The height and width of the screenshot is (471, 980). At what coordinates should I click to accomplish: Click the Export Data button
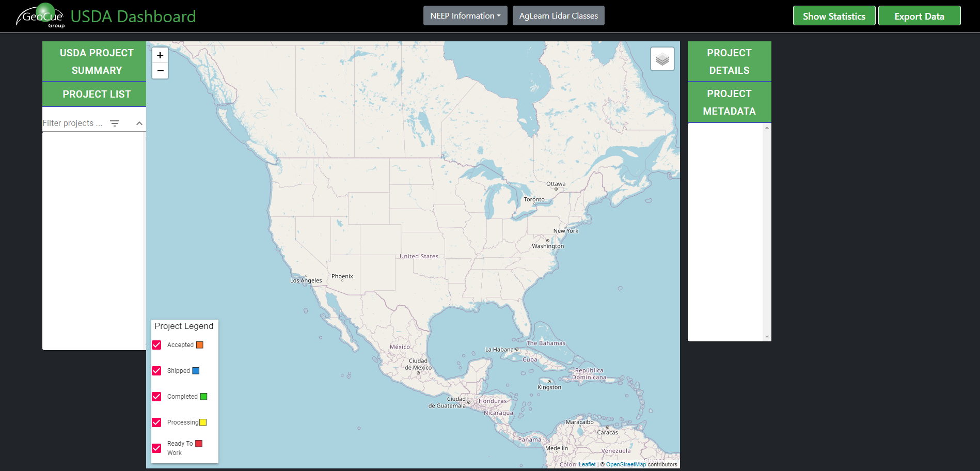(x=919, y=15)
